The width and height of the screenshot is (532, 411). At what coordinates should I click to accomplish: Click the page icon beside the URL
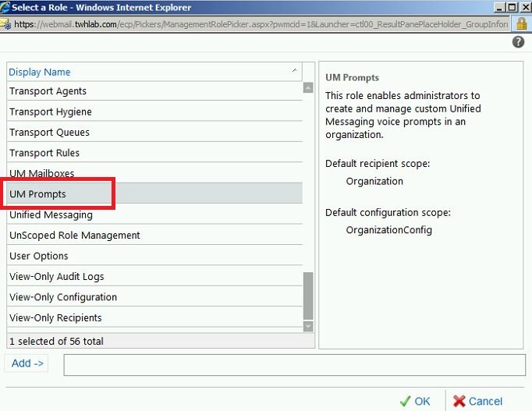tap(5, 24)
